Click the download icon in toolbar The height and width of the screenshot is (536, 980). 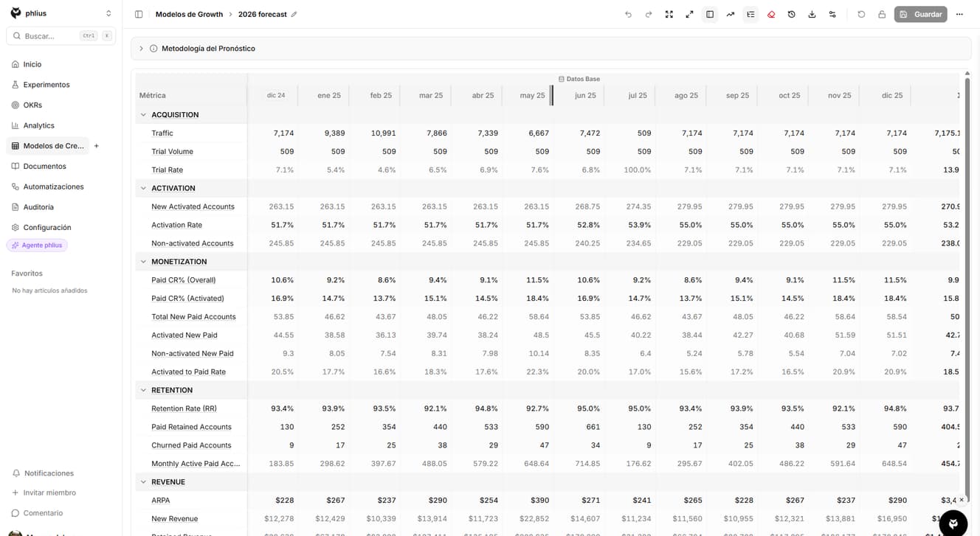point(812,14)
